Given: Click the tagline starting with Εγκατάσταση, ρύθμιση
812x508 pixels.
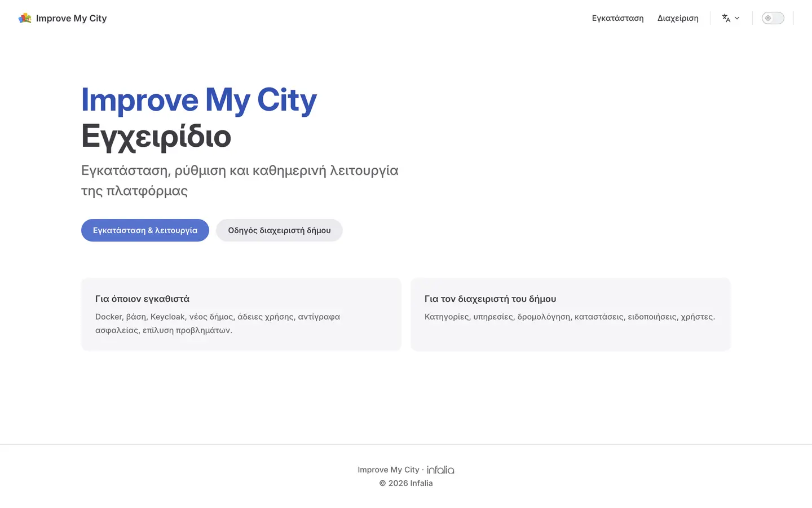Looking at the screenshot, I should (x=240, y=181).
